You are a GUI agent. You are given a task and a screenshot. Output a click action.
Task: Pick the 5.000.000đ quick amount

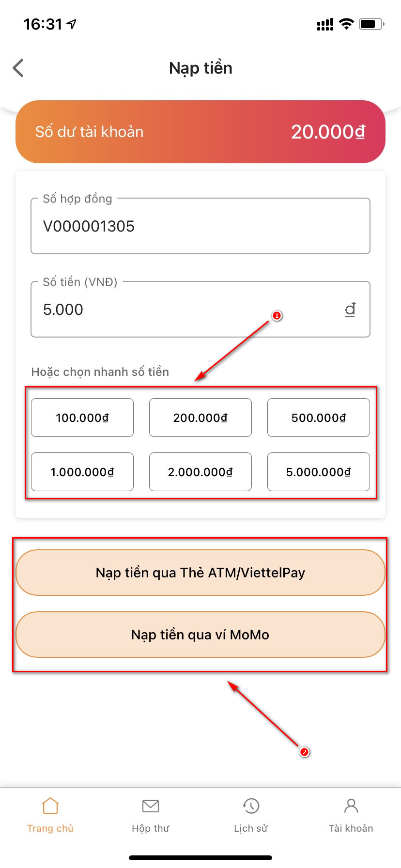319,472
